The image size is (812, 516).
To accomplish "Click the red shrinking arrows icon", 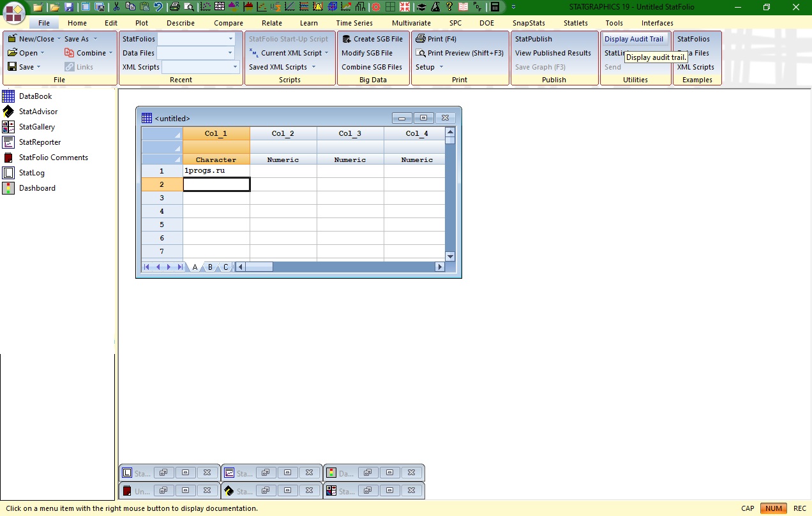I will (405, 7).
